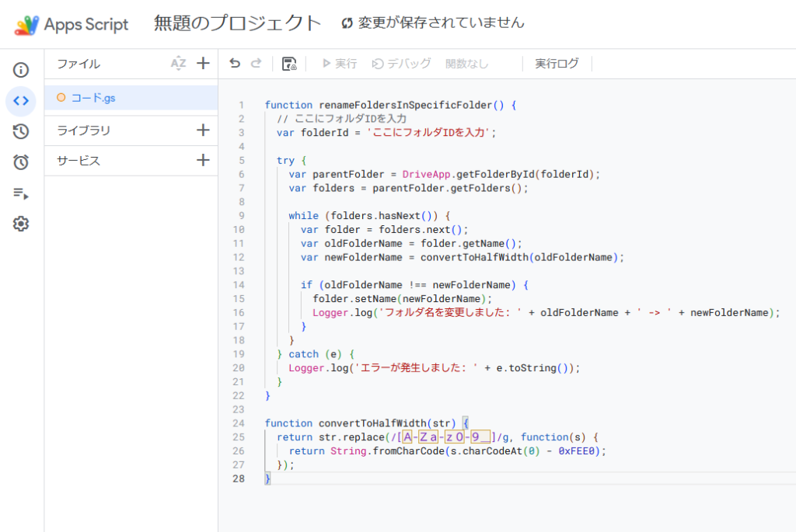This screenshot has width=796, height=532.
Task: Click DriveApp on line 6
Action: (x=426, y=174)
